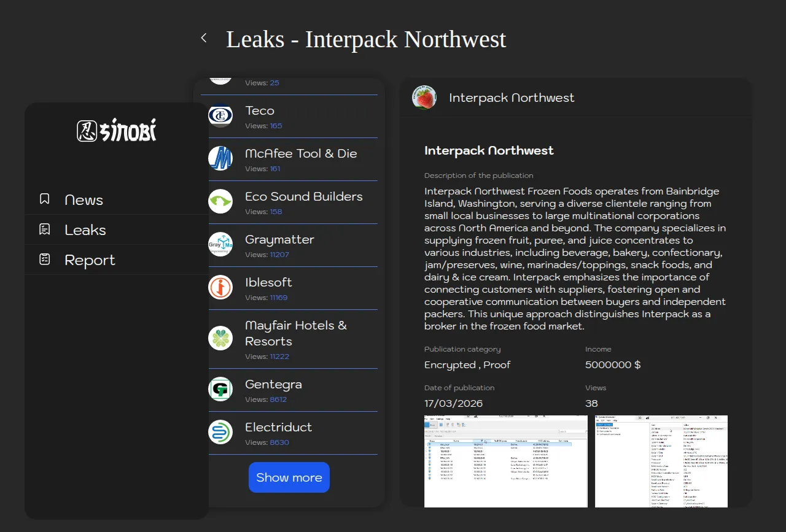Click the bookmark icon next to News
The width and height of the screenshot is (786, 532).
(x=45, y=199)
